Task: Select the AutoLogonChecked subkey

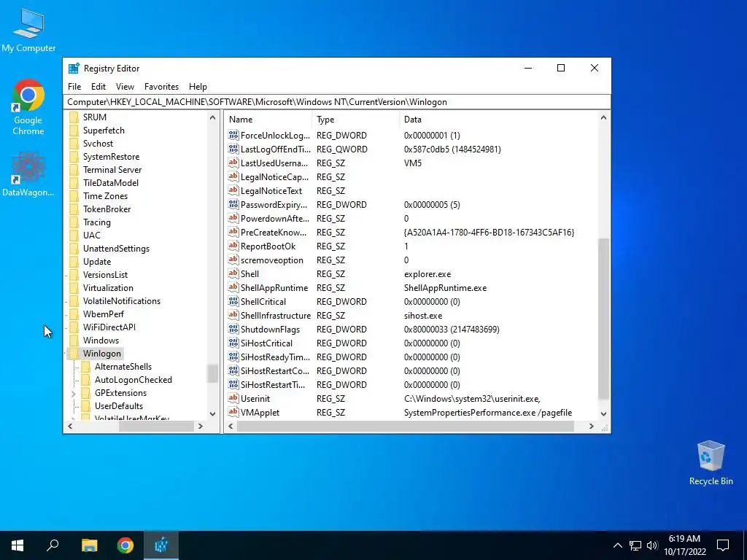Action: point(133,379)
